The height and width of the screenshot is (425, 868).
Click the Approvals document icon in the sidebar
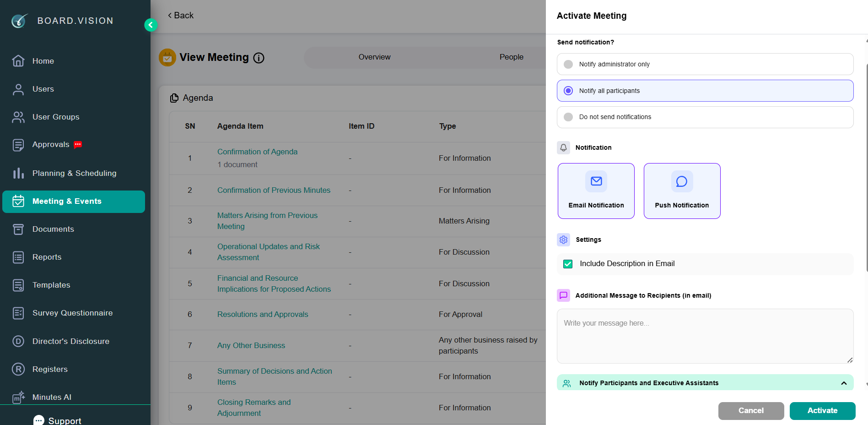click(x=18, y=145)
